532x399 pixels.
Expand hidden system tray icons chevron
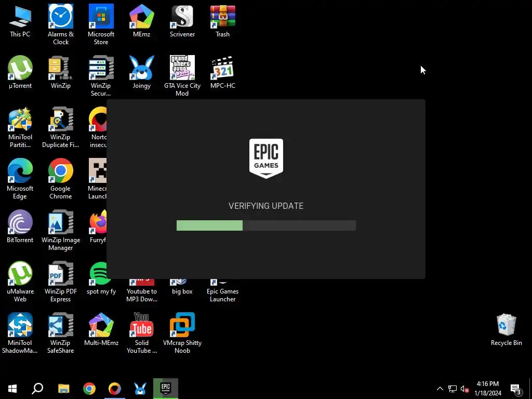(x=440, y=389)
